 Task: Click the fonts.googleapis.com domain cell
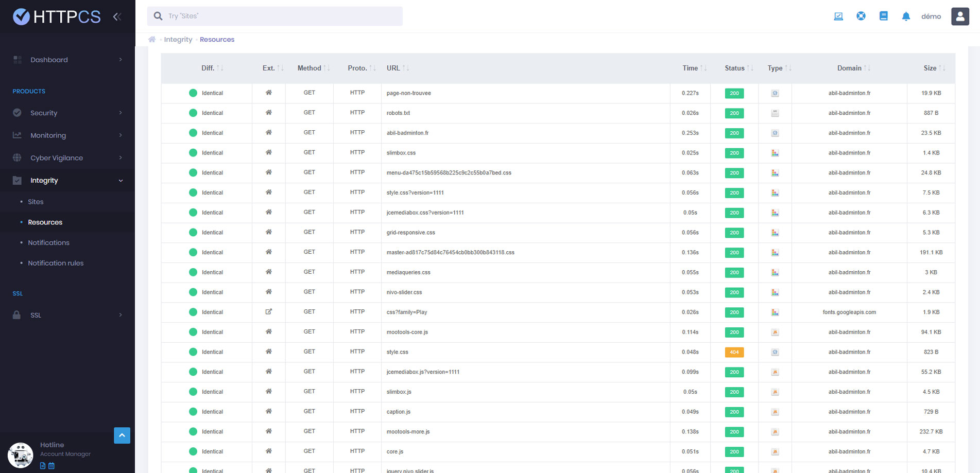[x=849, y=312]
